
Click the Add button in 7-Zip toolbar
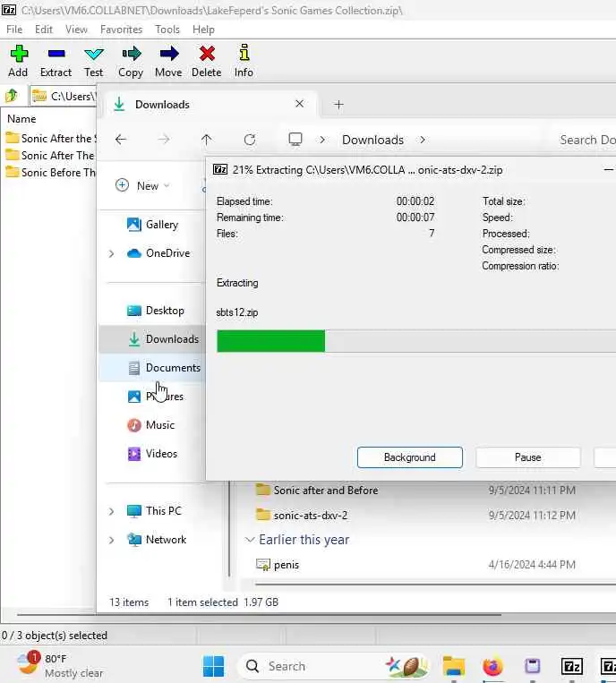tap(19, 61)
